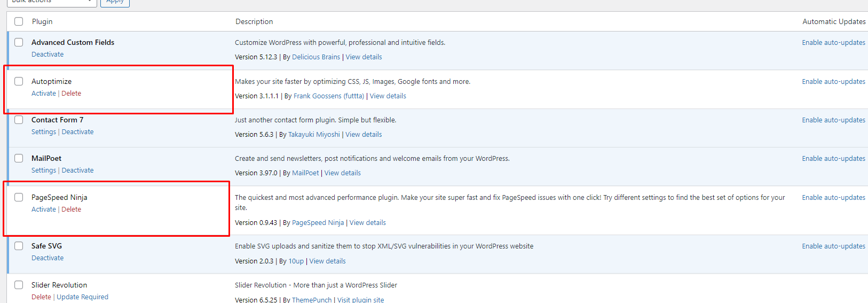Screen dimensions: 868x303
Task: View details for Contact Form 7
Action: (364, 135)
